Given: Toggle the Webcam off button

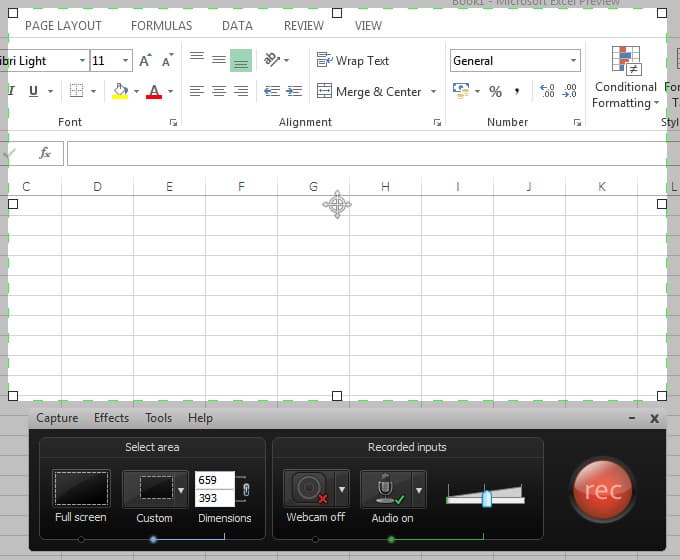Looking at the screenshot, I should [309, 488].
